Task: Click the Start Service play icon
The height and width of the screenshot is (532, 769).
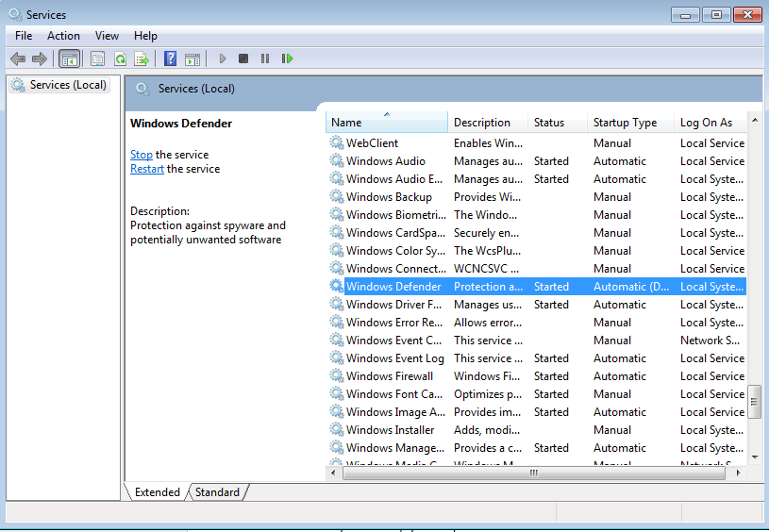Action: [x=222, y=58]
